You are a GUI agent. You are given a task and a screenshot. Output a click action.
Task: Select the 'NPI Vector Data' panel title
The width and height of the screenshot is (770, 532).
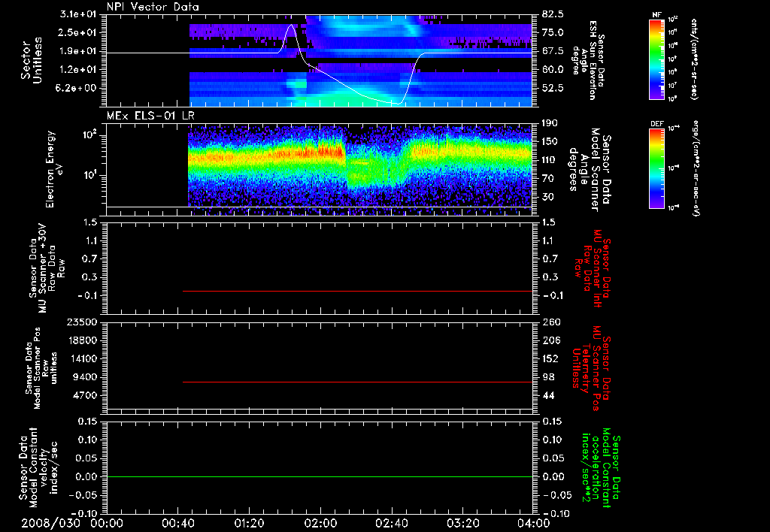[153, 7]
